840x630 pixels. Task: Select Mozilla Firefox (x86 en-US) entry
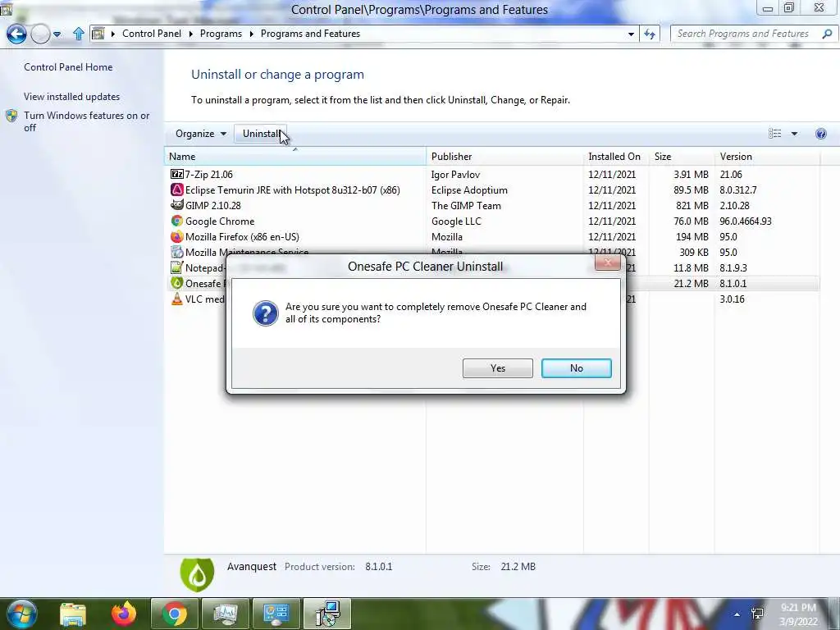[x=242, y=237]
